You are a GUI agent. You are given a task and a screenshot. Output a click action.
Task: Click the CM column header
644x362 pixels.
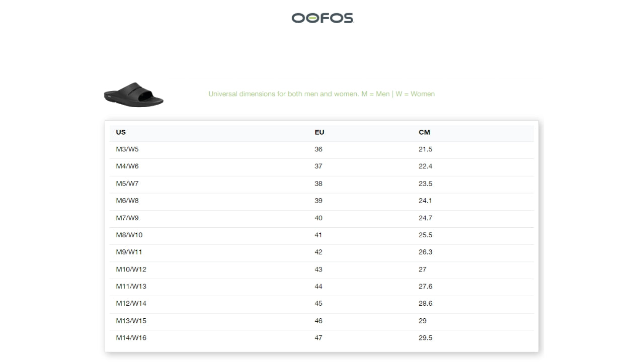[424, 132]
